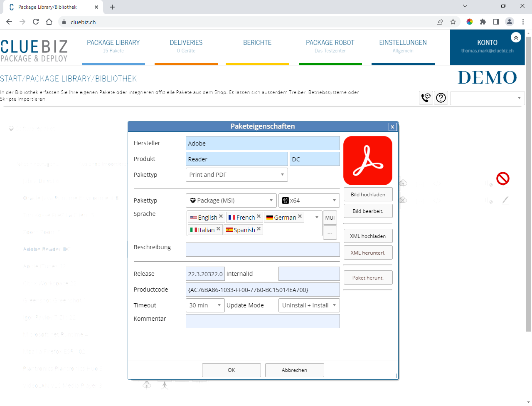
Task: Open the Package (MSI) type dropdown
Action: [x=231, y=201]
